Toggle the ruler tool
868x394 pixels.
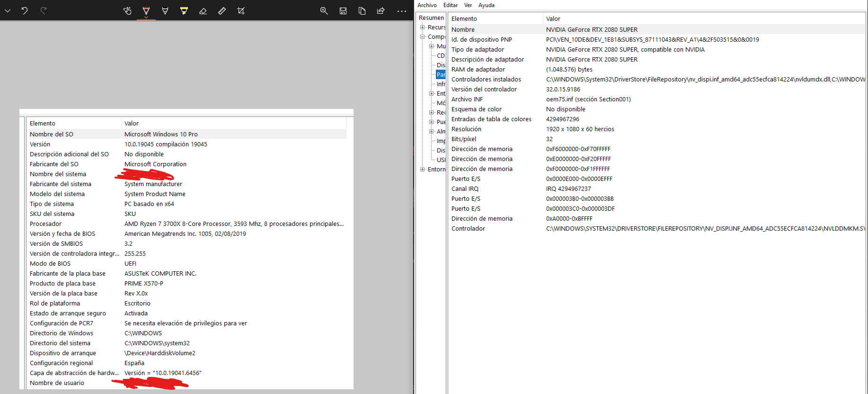click(222, 10)
